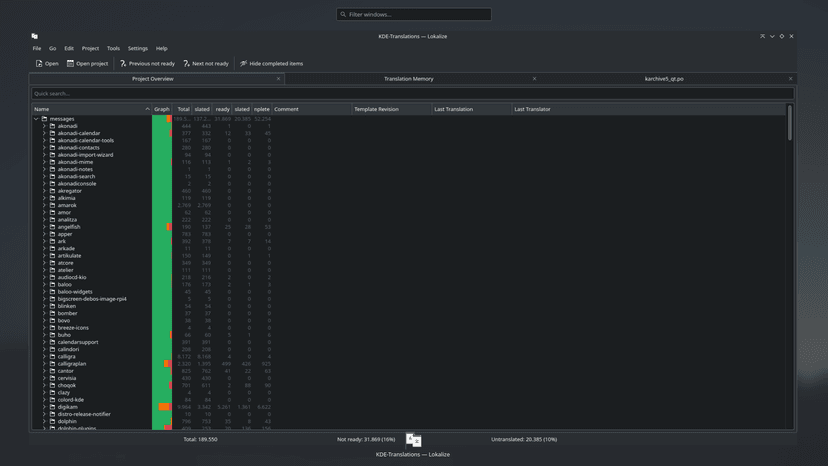The image size is (828, 466).
Task: Close the Project Overview tab
Action: click(x=279, y=78)
